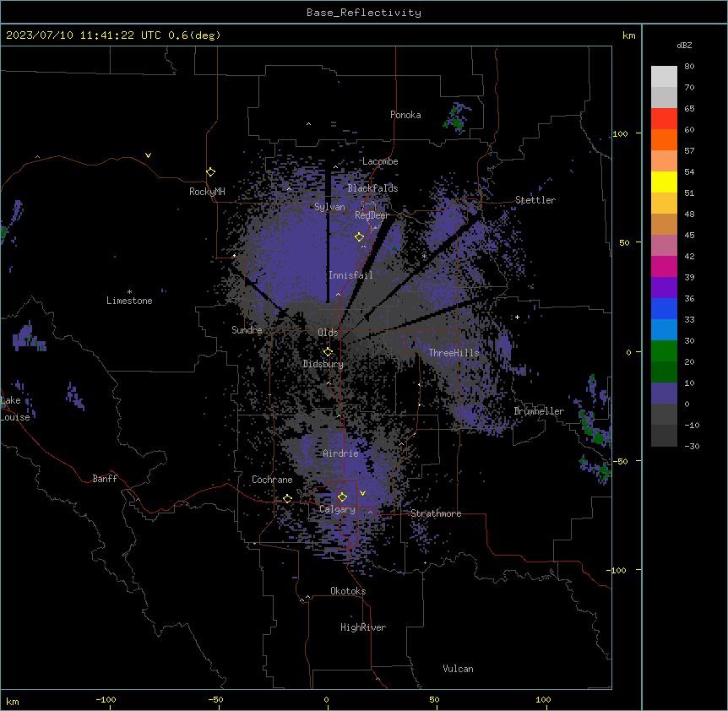Select the blue 36-33 dBZ legend swatch
Image resolution: width=728 pixels, height=711 pixels.
[664, 308]
